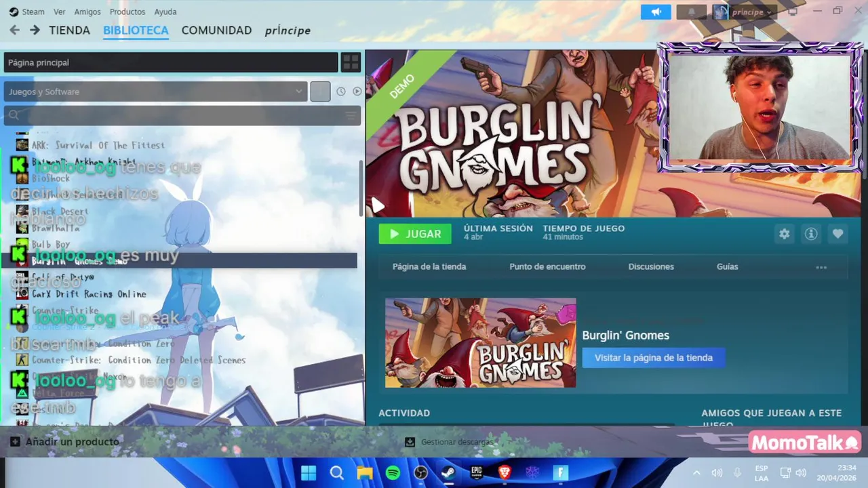Open the Steam menu
868x488 pixels.
[26, 12]
